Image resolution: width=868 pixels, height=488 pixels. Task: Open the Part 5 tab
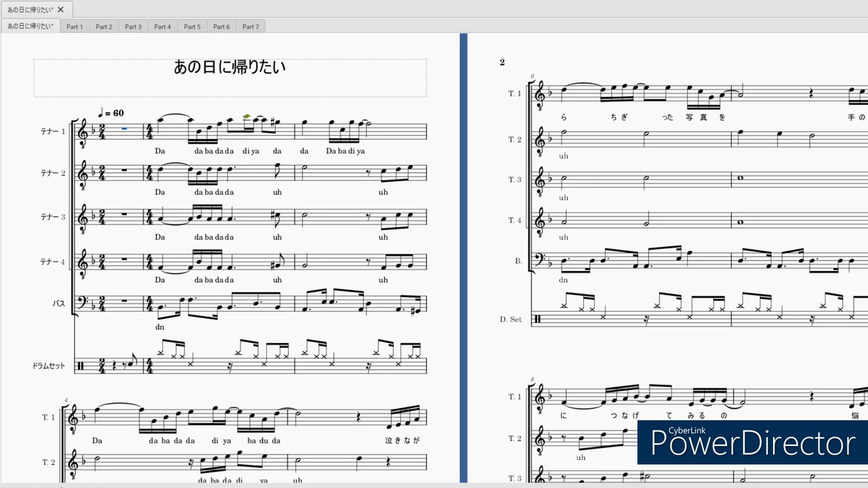tap(192, 26)
